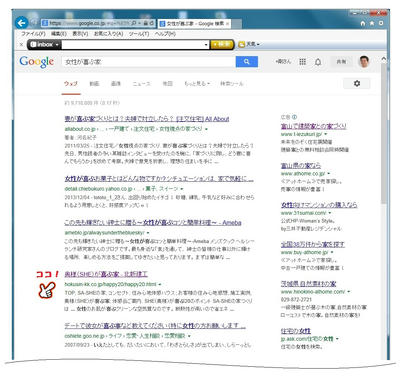
Task: Click the yellow 検索 button on inbox toolbar
Action: pos(222,44)
